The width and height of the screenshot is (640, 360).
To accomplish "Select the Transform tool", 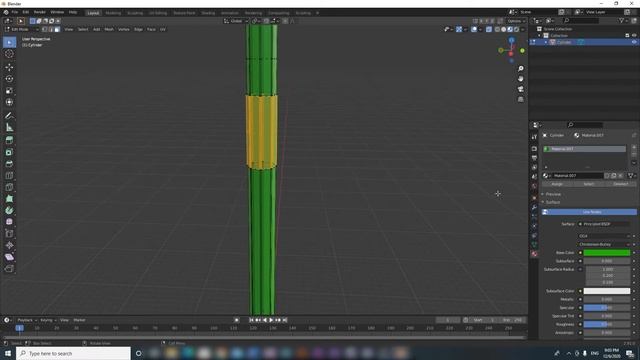I will pos(9,102).
